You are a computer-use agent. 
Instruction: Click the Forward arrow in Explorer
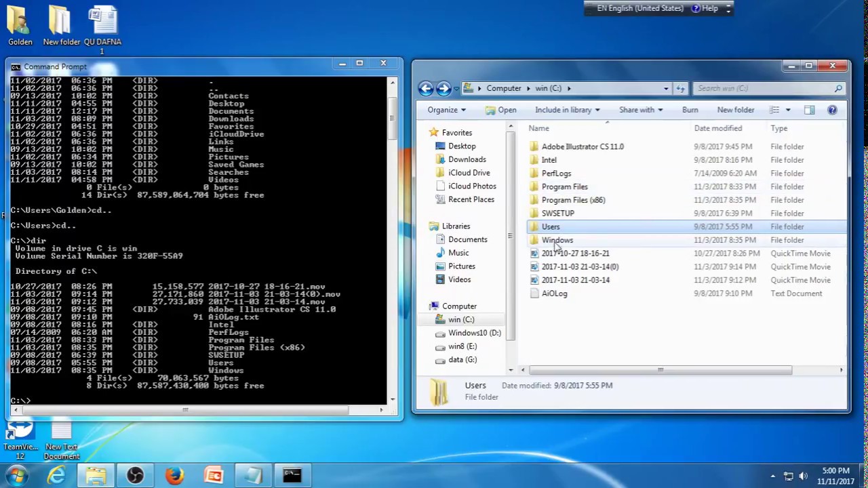443,88
